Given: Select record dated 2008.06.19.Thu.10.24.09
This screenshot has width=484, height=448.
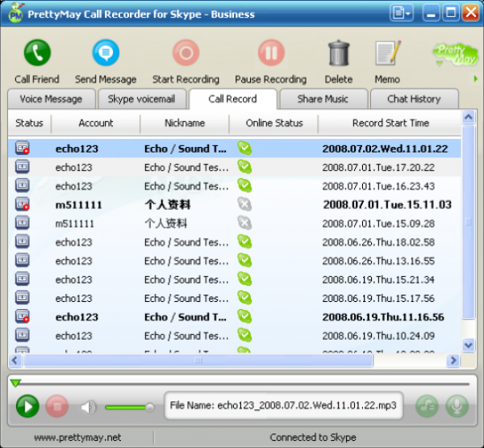Looking at the screenshot, I should [x=234, y=336].
